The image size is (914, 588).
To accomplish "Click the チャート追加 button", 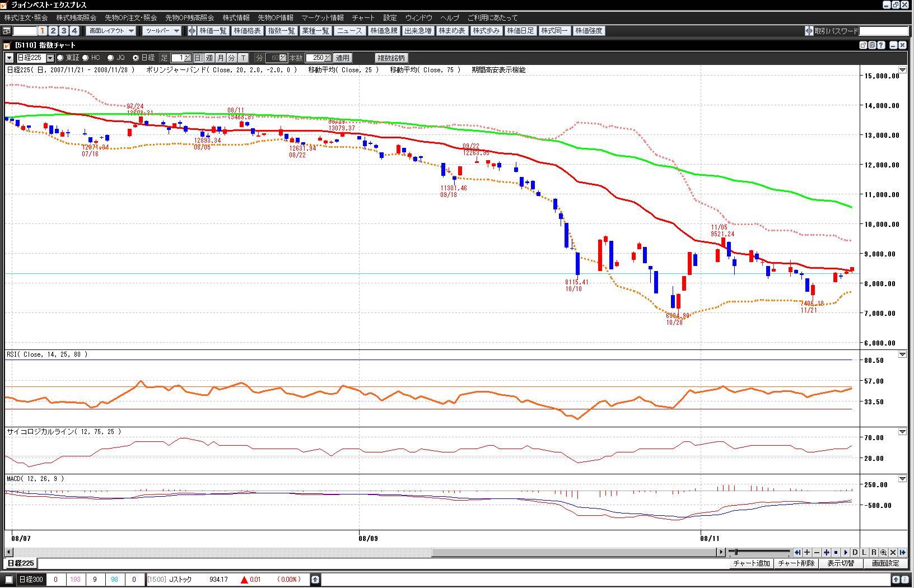I will pos(751,563).
